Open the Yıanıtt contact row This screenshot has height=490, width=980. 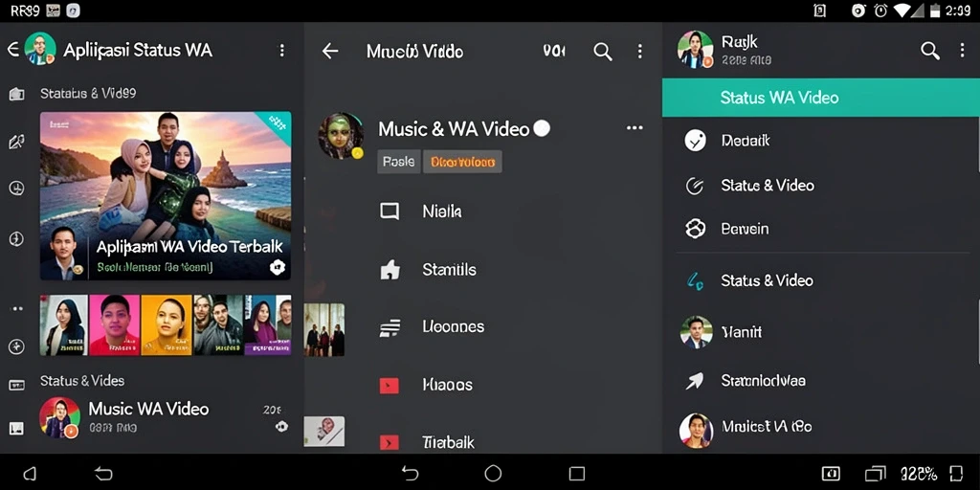tap(820, 332)
